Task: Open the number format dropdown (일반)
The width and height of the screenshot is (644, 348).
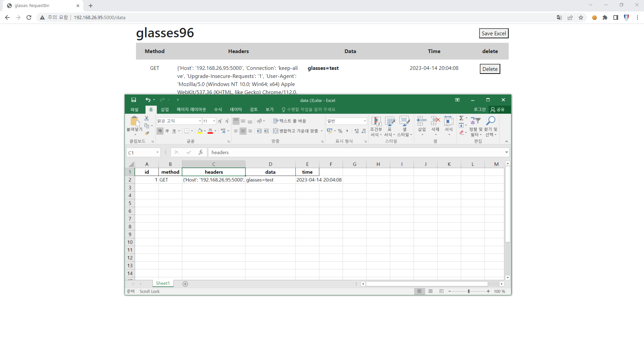Action: pyautogui.click(x=365, y=121)
